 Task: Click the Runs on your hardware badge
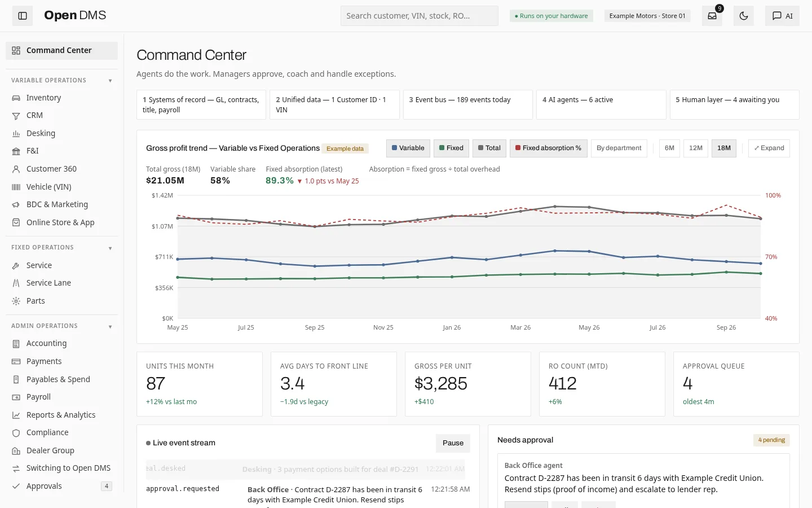pos(551,16)
